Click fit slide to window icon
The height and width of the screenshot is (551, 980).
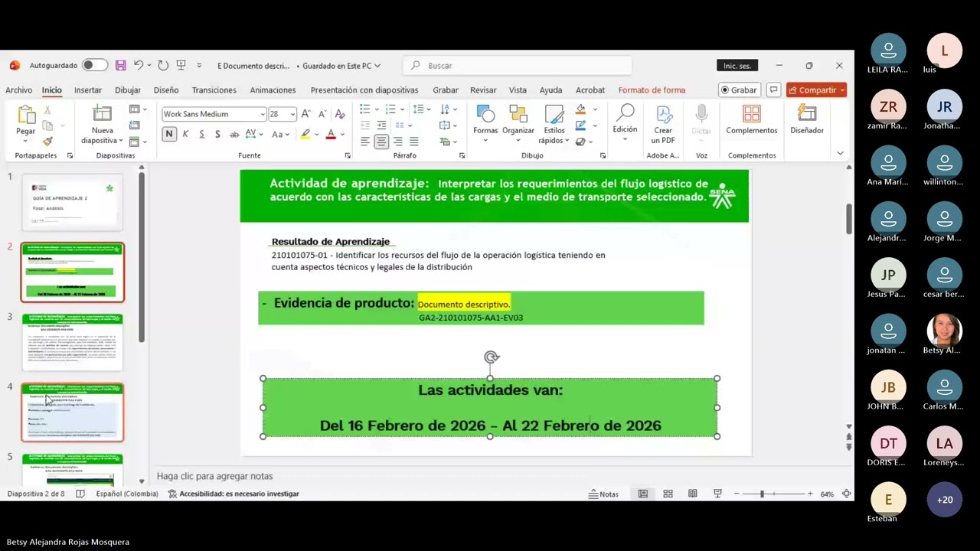click(x=846, y=494)
